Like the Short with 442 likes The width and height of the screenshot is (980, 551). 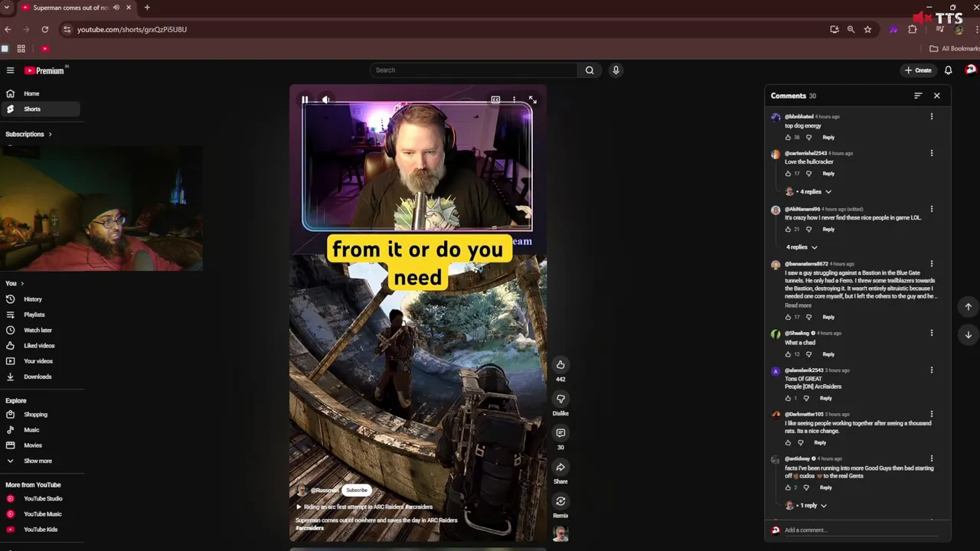pos(560,364)
